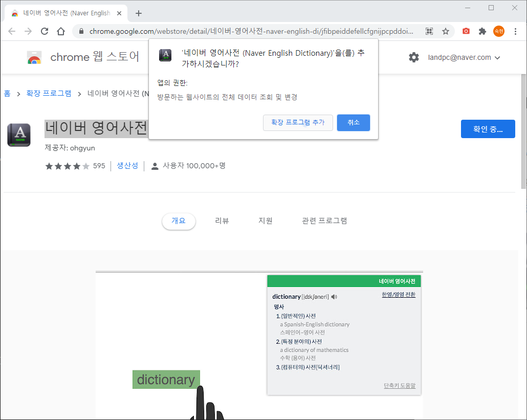
Task: Click the address bar URL
Action: click(x=251, y=31)
